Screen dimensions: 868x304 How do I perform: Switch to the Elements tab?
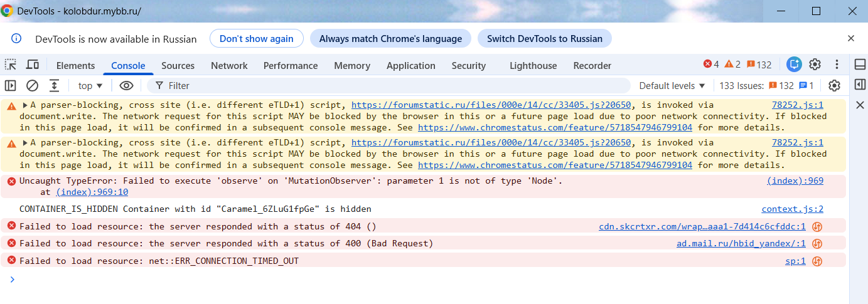click(x=75, y=65)
